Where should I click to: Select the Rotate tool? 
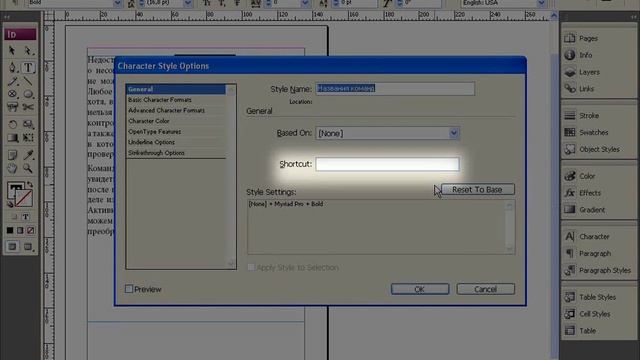click(12, 124)
